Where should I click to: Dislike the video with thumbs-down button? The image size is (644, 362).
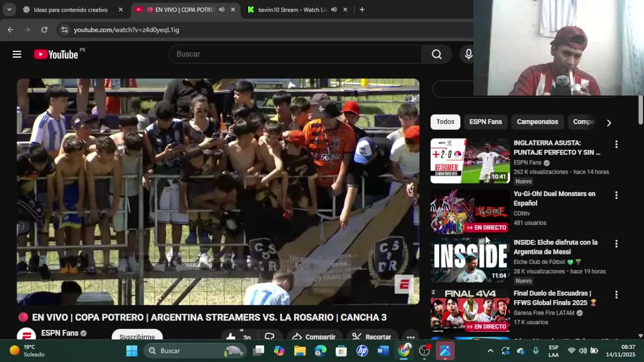[x=270, y=337]
